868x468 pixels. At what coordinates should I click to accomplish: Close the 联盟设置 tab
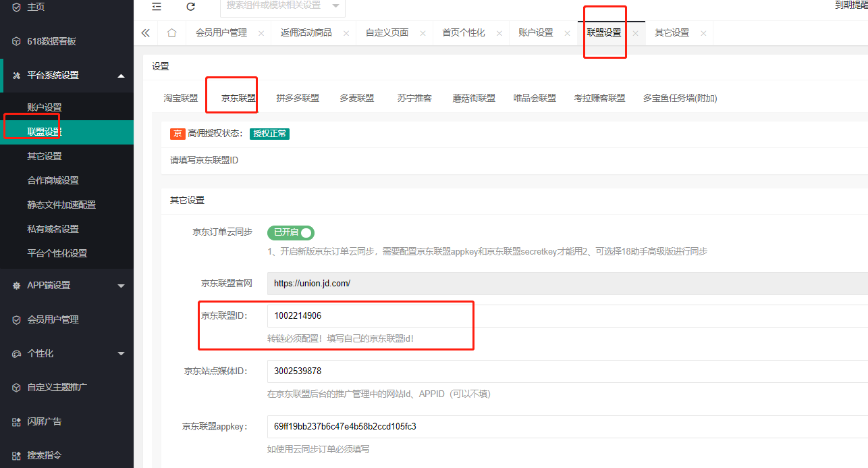635,33
